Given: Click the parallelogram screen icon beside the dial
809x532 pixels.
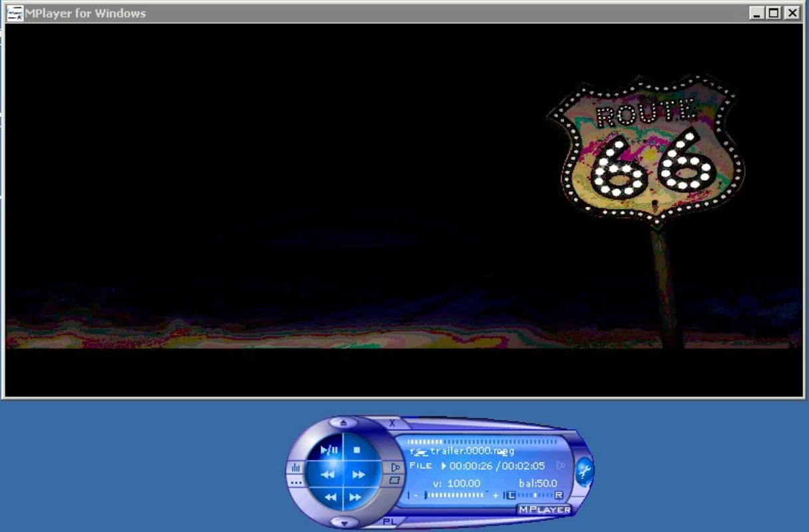Looking at the screenshot, I should click(395, 480).
